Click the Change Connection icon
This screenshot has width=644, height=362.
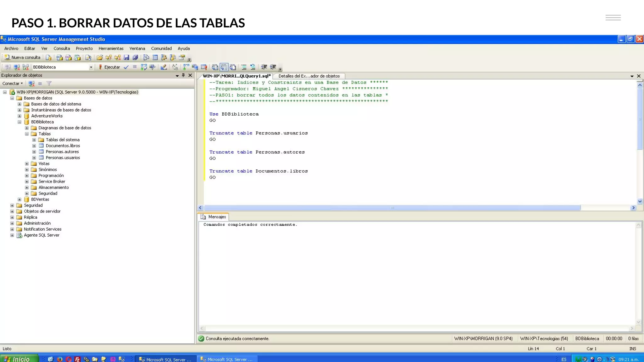pos(25,67)
